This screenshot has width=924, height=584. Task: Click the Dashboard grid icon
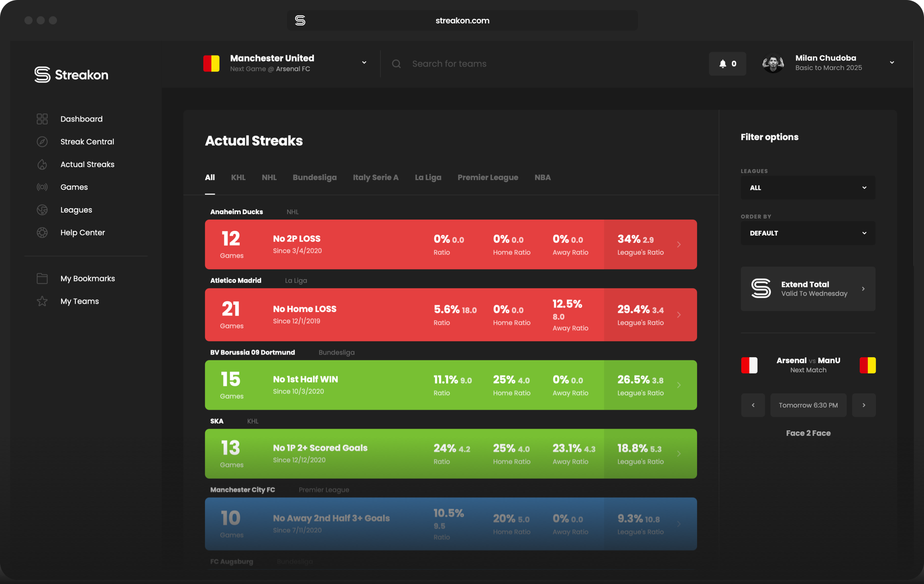point(42,119)
